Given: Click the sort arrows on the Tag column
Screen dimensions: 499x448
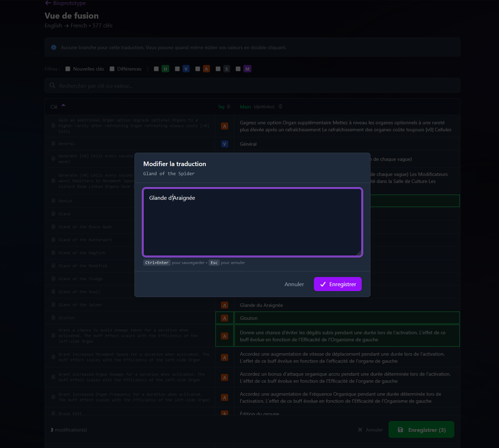Looking at the screenshot, I should [228, 106].
